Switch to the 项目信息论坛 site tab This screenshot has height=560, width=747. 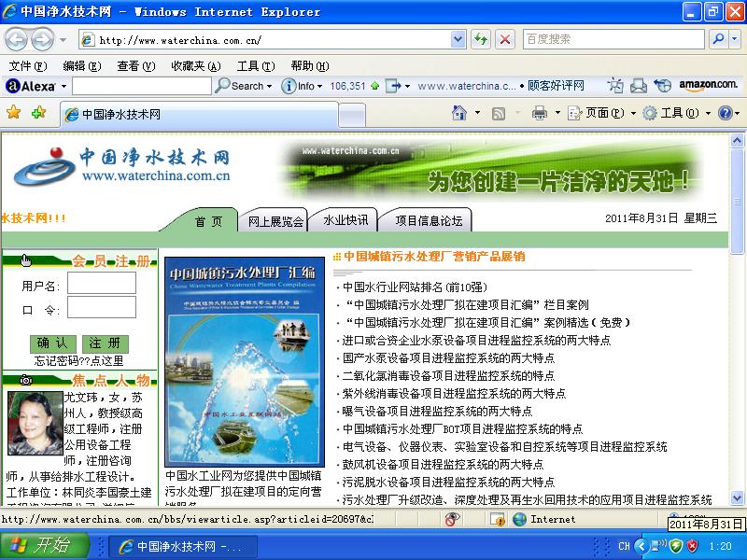(x=429, y=220)
